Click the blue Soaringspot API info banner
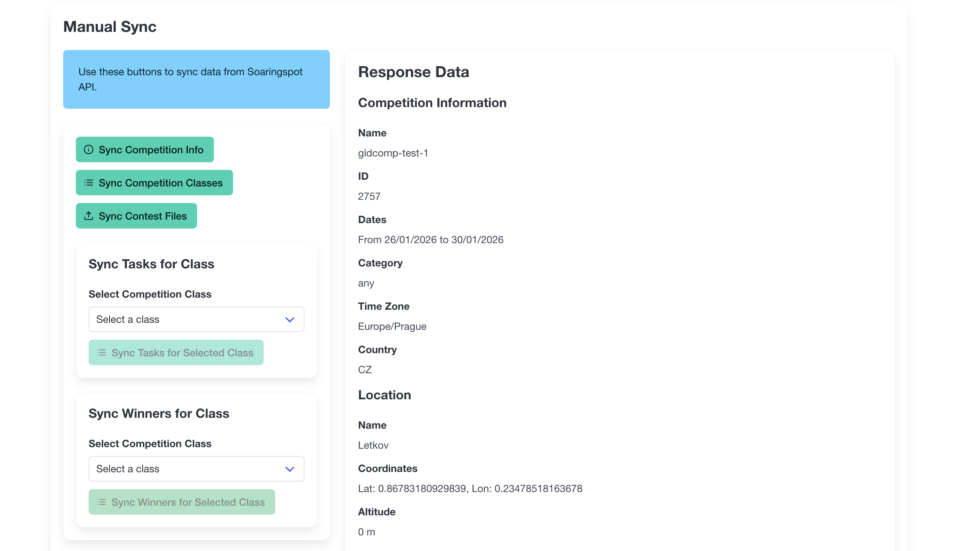980x551 pixels. click(196, 79)
